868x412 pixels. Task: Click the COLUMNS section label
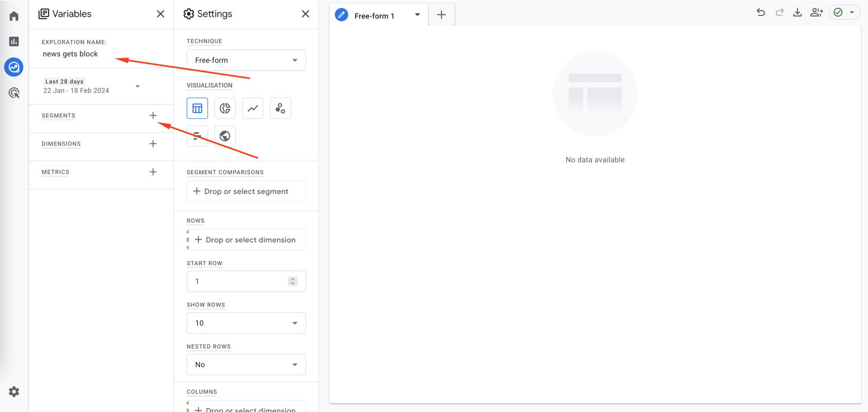[x=202, y=392]
